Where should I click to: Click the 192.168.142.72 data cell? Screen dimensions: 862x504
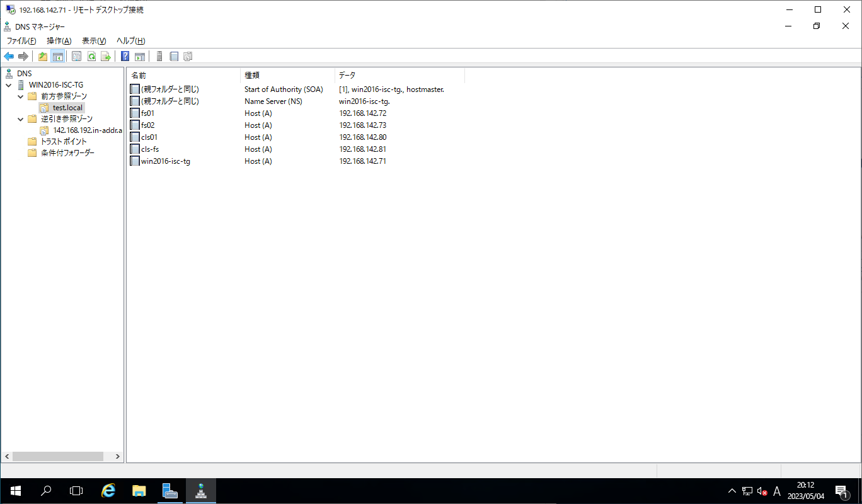click(x=363, y=113)
